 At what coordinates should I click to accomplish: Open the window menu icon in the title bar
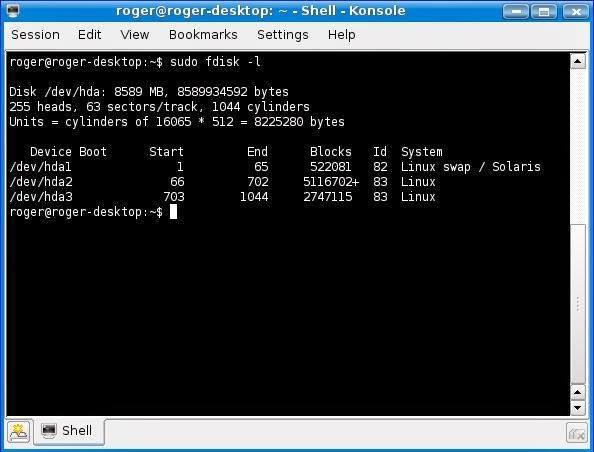click(x=13, y=11)
